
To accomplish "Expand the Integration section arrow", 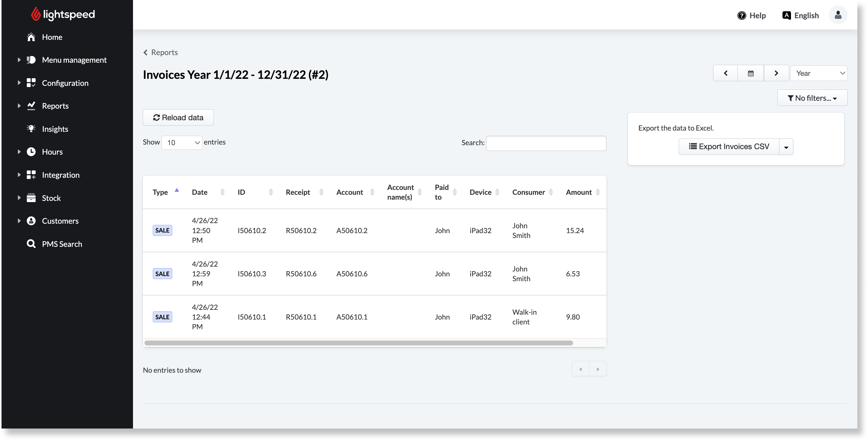I will 19,175.
